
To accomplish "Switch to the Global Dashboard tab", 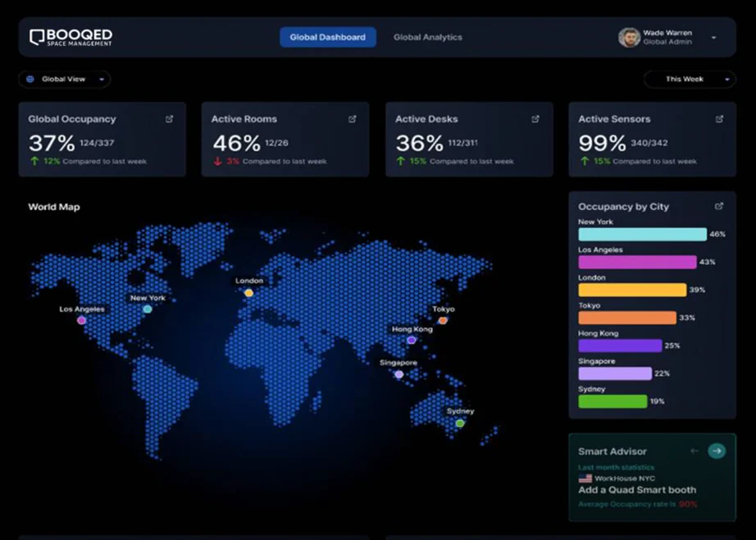I will [328, 37].
